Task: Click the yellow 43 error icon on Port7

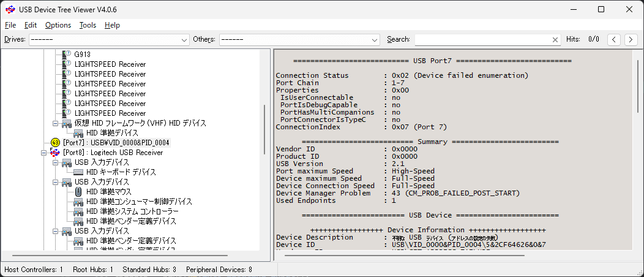Action: pyautogui.click(x=56, y=143)
